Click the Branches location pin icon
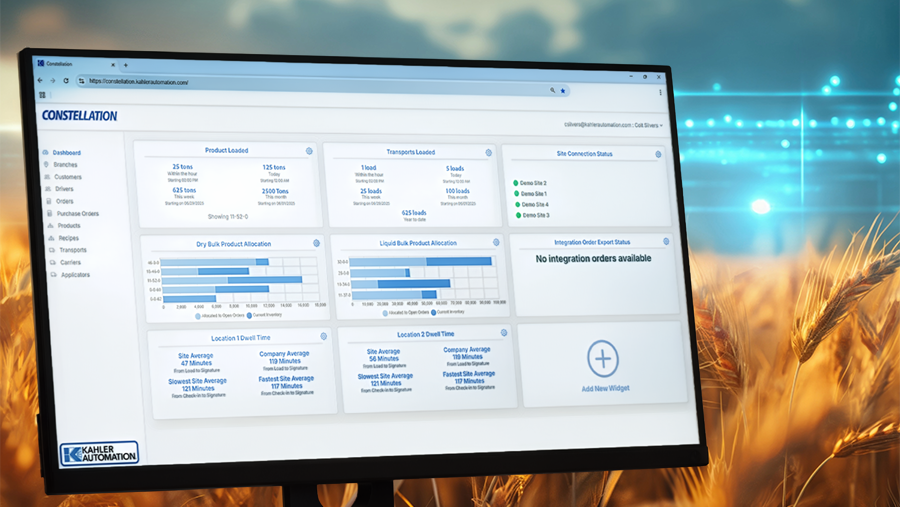 click(x=46, y=164)
